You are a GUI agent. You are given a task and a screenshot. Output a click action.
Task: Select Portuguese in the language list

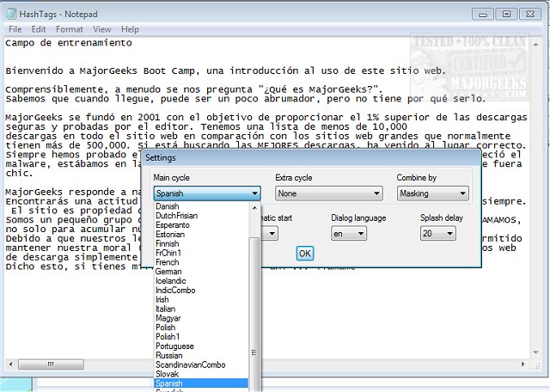click(201, 346)
